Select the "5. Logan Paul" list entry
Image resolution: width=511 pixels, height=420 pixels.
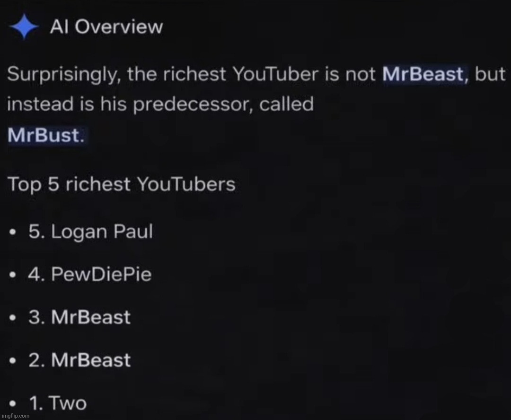pos(91,232)
